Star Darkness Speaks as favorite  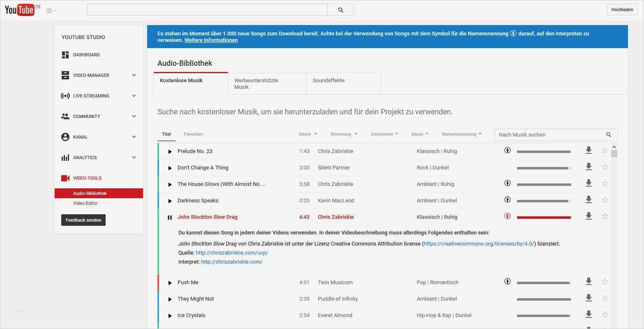click(605, 200)
